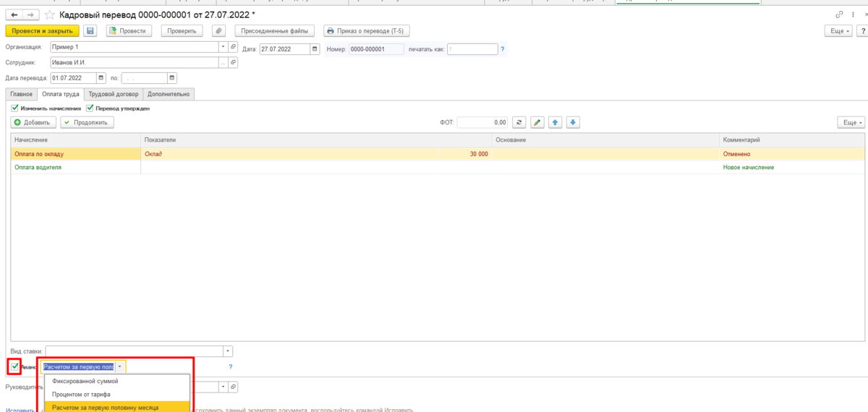The height and width of the screenshot is (412, 868).
Task: Print 'Приказ о переводе (Т-5)'
Action: click(x=367, y=31)
